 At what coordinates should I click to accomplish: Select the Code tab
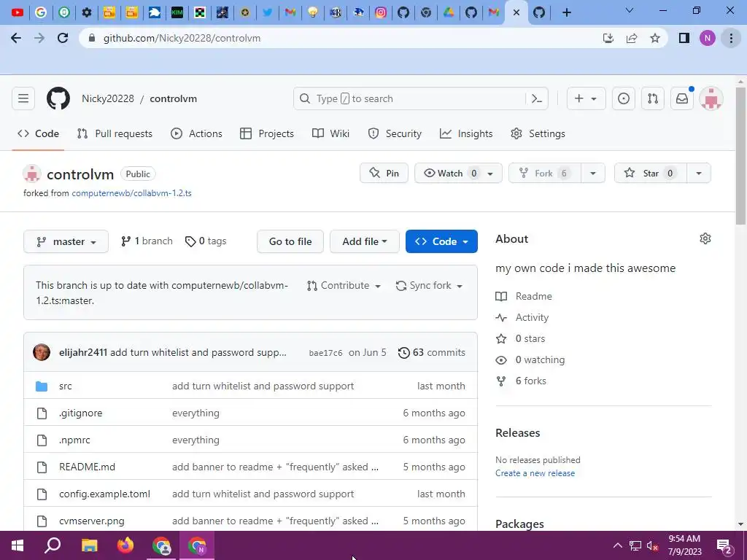coord(38,134)
